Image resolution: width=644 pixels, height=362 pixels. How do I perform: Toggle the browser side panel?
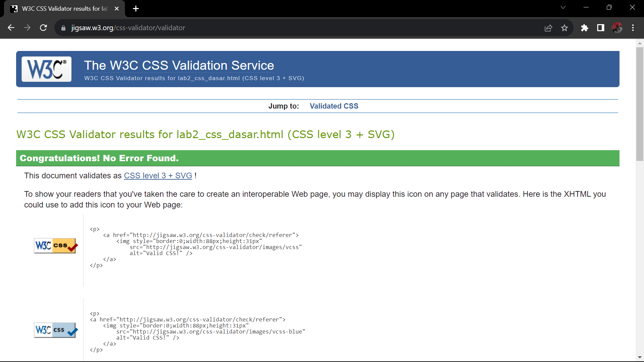601,28
